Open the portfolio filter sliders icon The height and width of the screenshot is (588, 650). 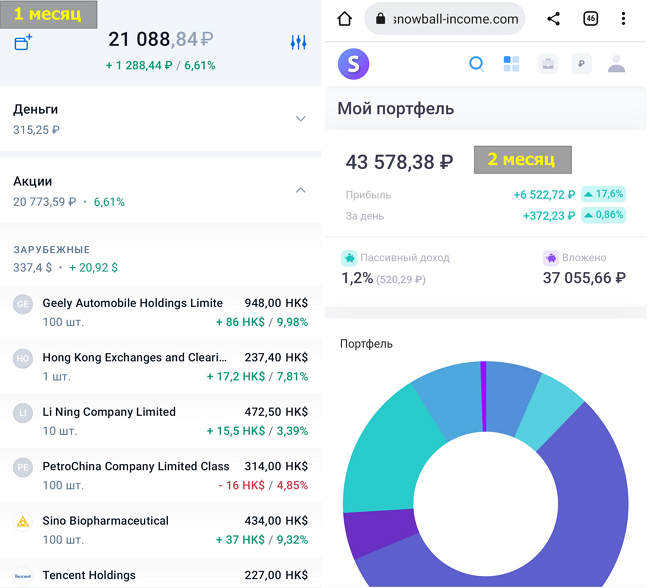point(298,42)
